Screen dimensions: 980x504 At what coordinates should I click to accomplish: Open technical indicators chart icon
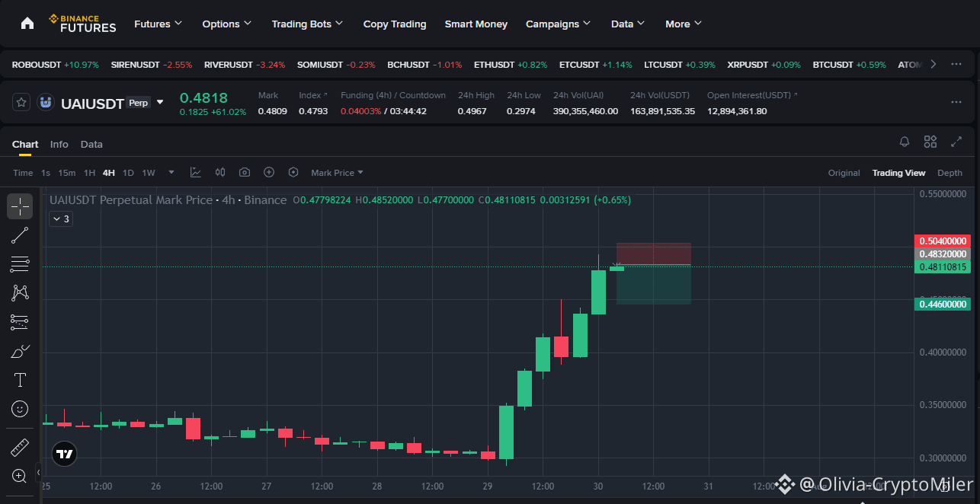pos(196,173)
